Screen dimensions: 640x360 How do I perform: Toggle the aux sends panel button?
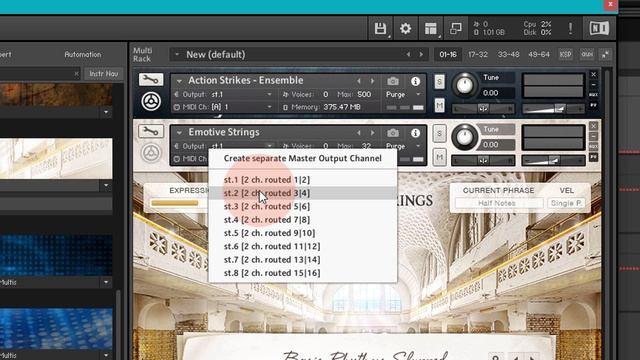point(587,54)
